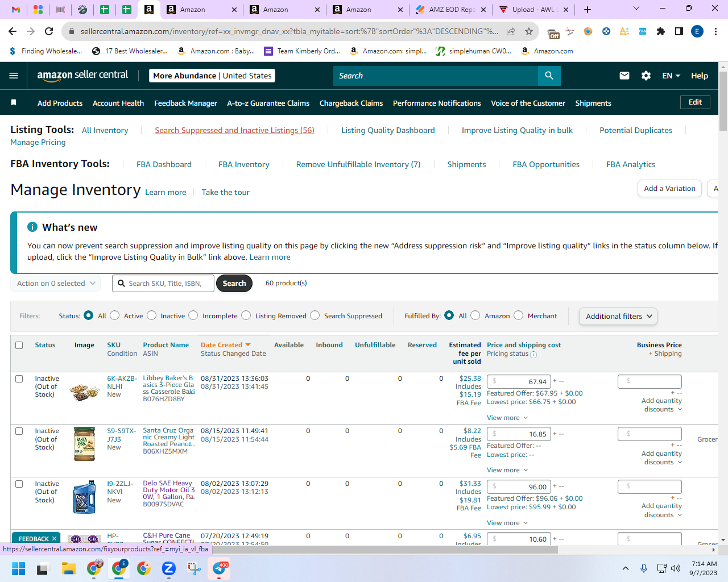Open the taskbar volume control
728x582 pixels.
tap(676, 568)
